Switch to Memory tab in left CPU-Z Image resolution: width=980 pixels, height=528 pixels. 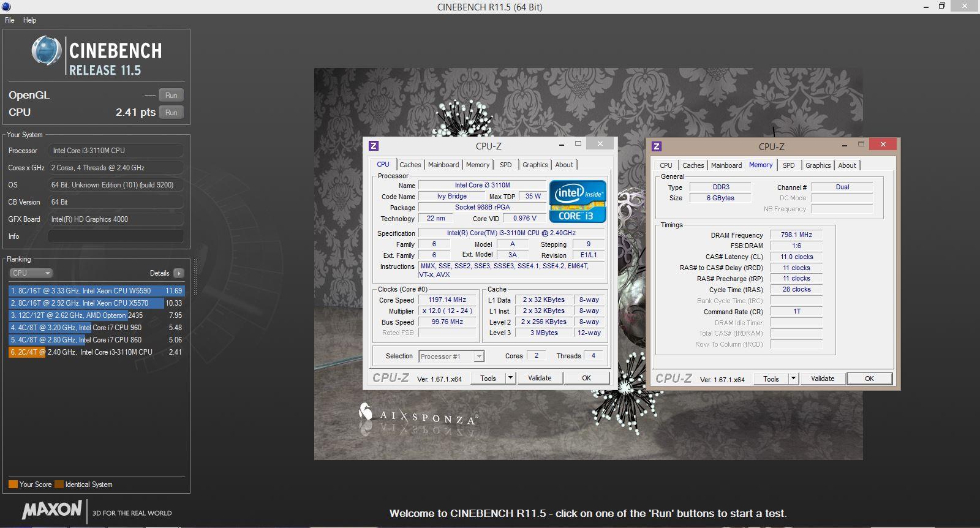(478, 165)
